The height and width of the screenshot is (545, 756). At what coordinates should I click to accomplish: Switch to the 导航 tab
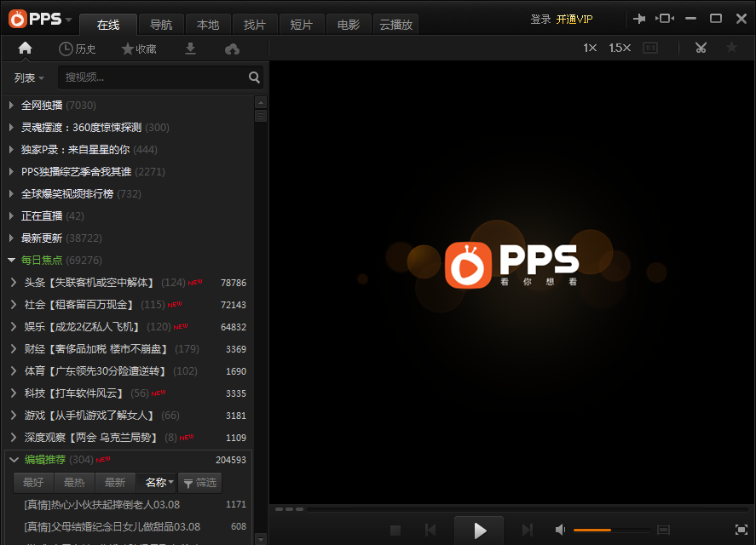click(161, 25)
